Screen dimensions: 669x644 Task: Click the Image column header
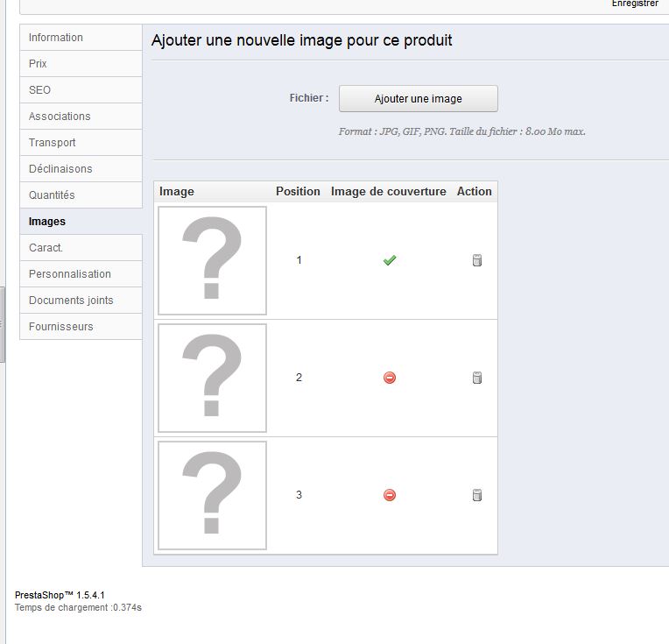click(x=177, y=192)
